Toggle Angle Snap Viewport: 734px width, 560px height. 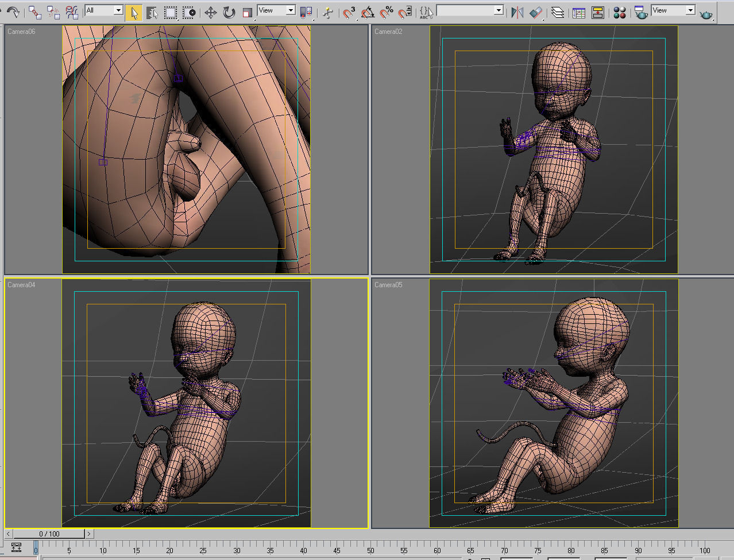tap(368, 12)
